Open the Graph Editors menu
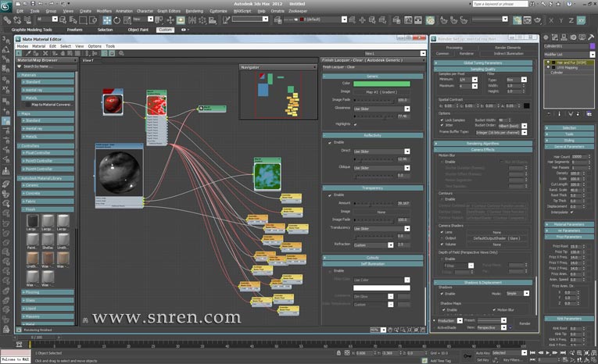This screenshot has height=364, width=598. (x=169, y=11)
